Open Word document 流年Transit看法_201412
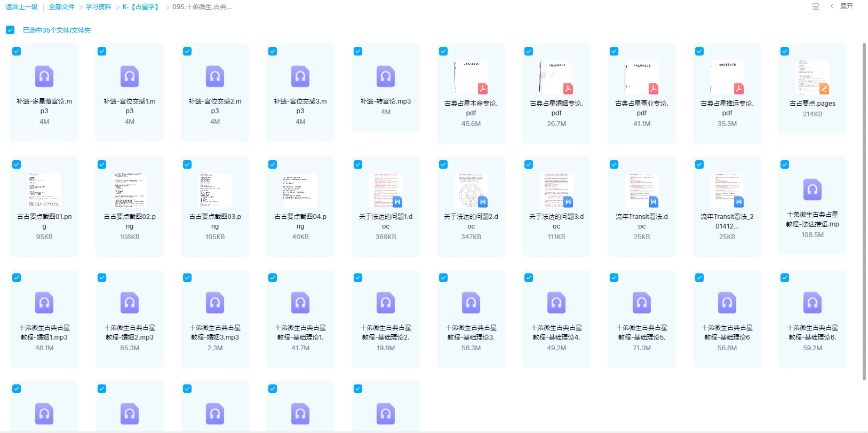Screen dimensions: 868x433 click(x=727, y=191)
